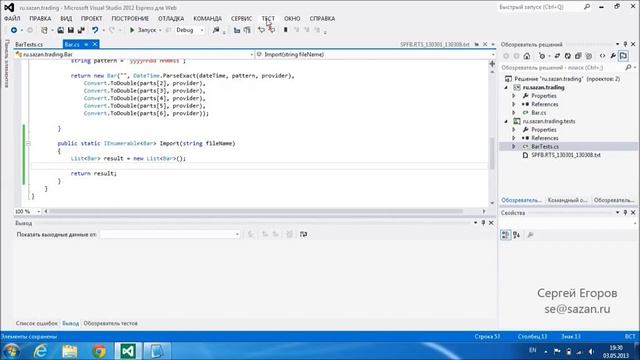Click the Collapse All icon in Solution Explorer
Screen dimensions: 640x360
578,56
